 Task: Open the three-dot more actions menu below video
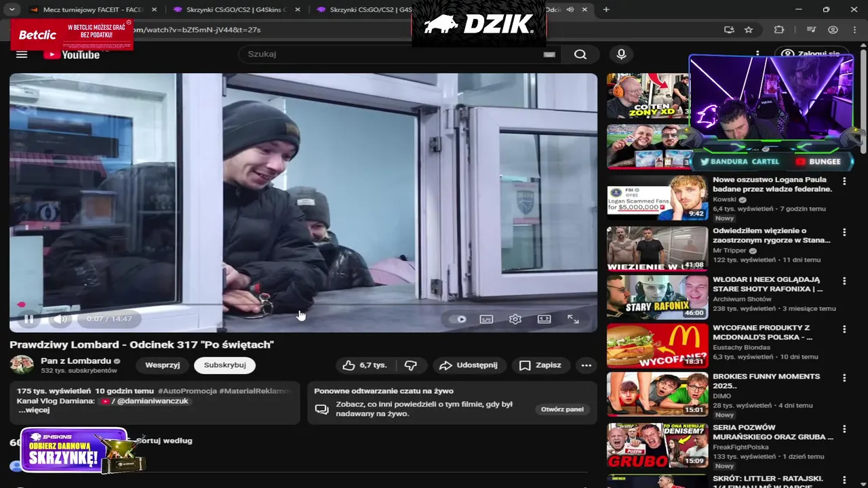coord(587,365)
